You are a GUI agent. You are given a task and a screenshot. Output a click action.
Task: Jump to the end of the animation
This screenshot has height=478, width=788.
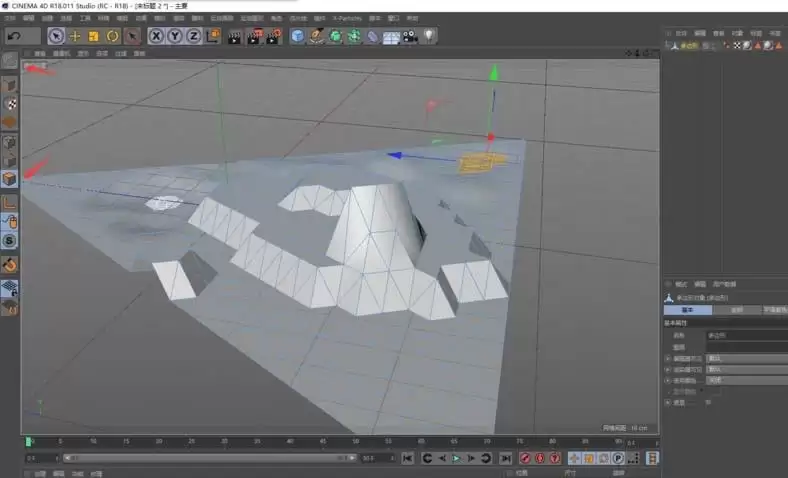pos(506,458)
